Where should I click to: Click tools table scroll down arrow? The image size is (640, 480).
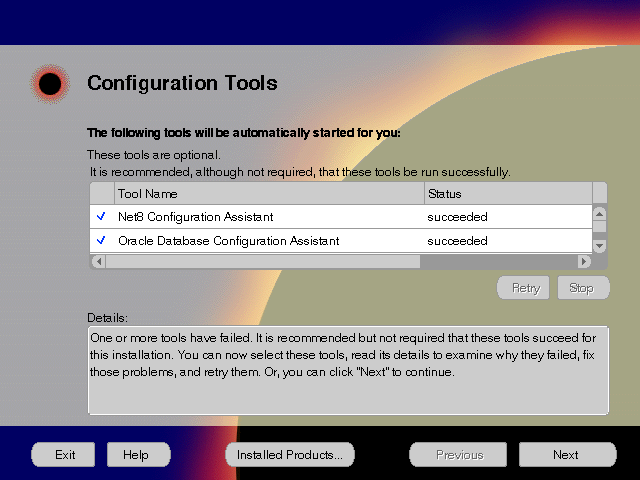click(x=599, y=246)
